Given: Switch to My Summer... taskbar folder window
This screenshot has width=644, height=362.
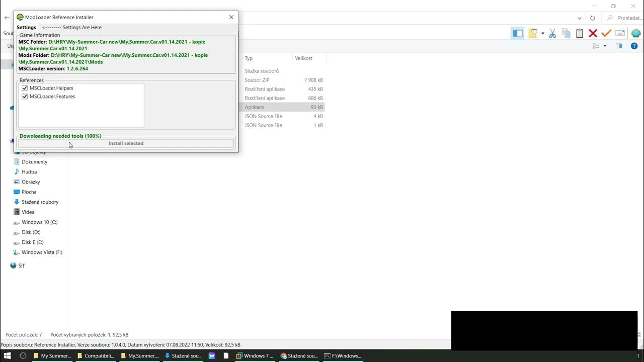Looking at the screenshot, I should tap(52, 355).
